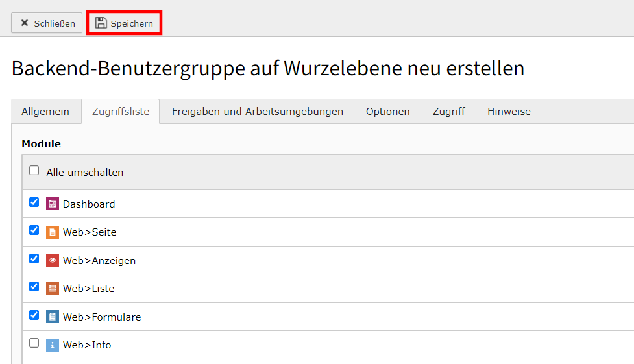Click the Web>Anzeigen eye icon
Screen dimensions: 634x364
click(x=52, y=260)
